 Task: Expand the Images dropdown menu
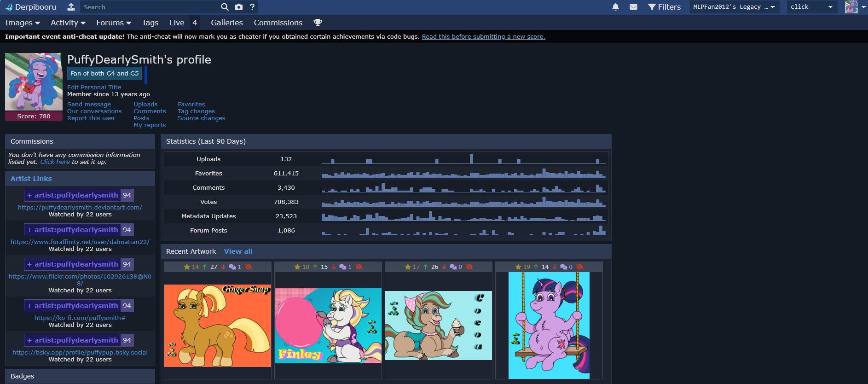coord(23,23)
